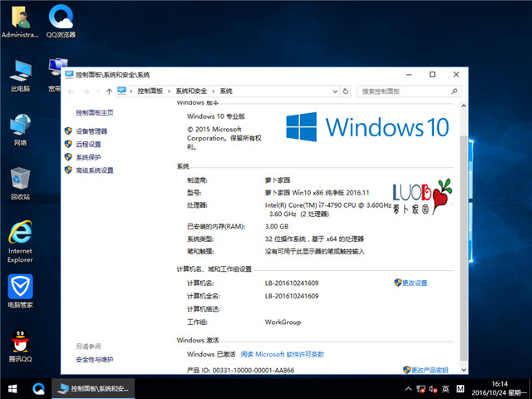
Task: Click the vertical scrollbar thumb
Action: coord(464,248)
